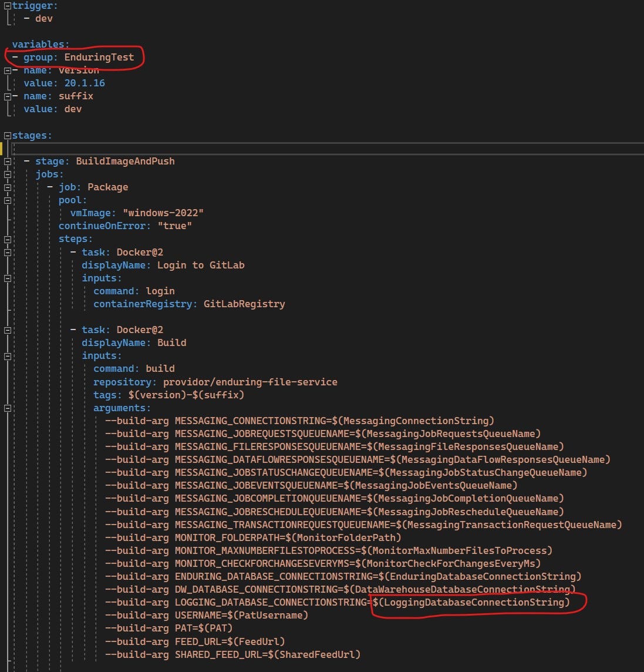Viewport: 644px width, 672px height.
Task: Click the MESSAGING_JOBSTATUSCHANGEQUEUENAME build-arg line
Action: click(x=346, y=472)
